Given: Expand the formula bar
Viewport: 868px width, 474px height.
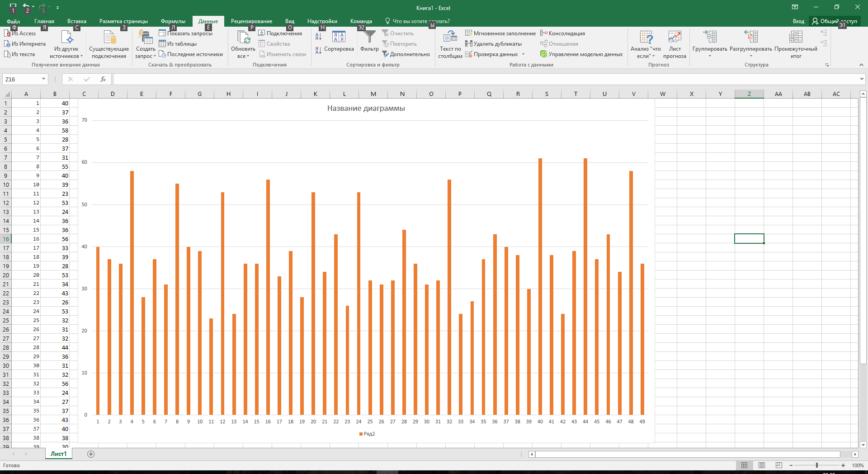Looking at the screenshot, I should pos(862,79).
